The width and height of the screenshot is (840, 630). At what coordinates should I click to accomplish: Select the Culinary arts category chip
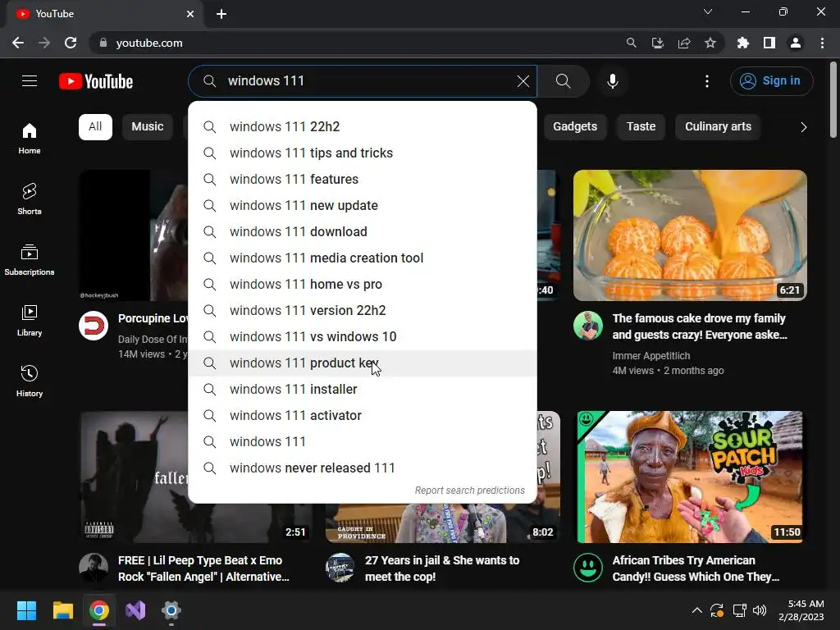point(718,127)
